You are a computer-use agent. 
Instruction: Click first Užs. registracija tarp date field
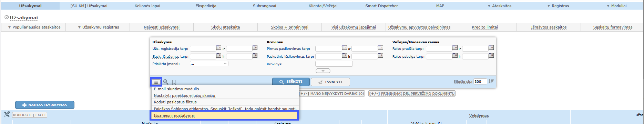coord(203,49)
